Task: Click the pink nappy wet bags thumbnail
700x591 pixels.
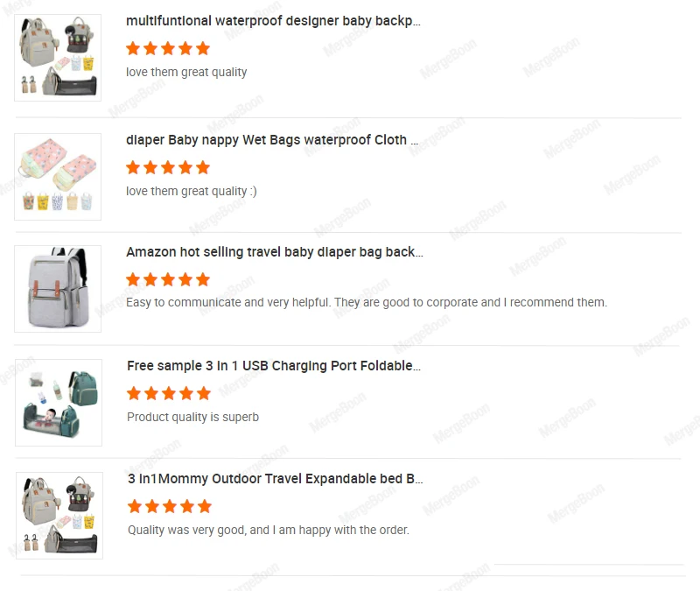Action: point(58,177)
